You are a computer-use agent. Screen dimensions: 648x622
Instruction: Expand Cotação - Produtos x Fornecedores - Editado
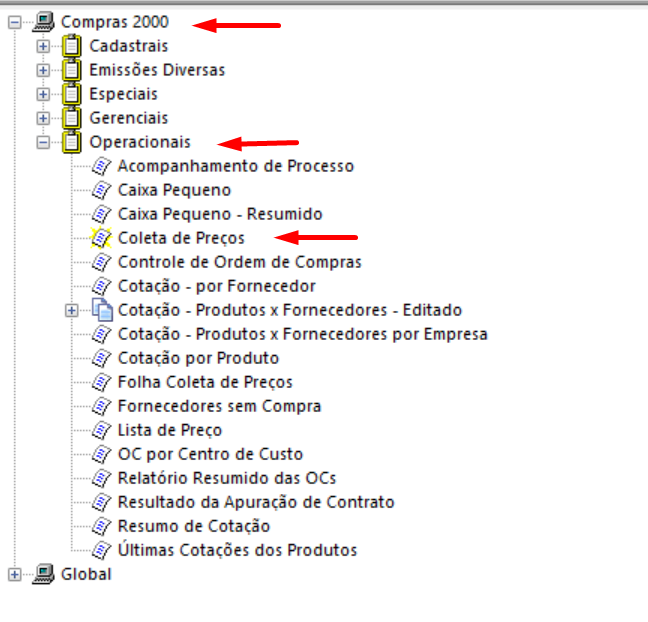coord(71,310)
